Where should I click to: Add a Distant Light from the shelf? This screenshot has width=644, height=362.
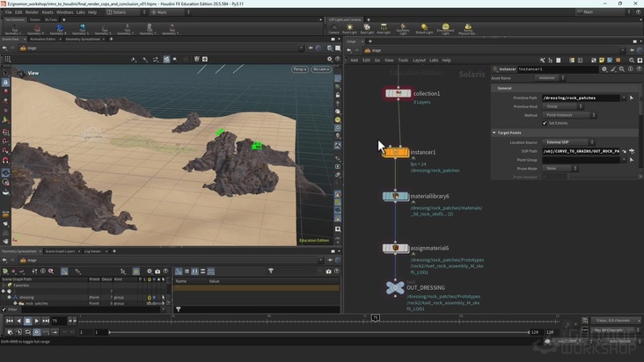tap(424, 29)
